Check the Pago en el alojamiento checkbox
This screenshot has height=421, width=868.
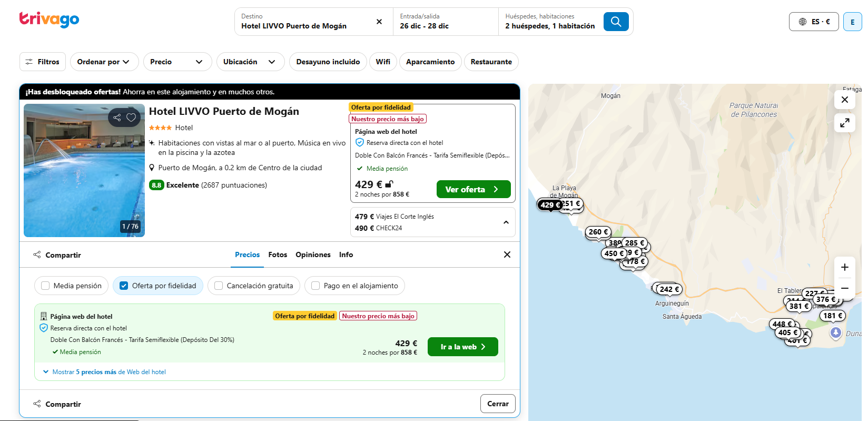coord(315,286)
